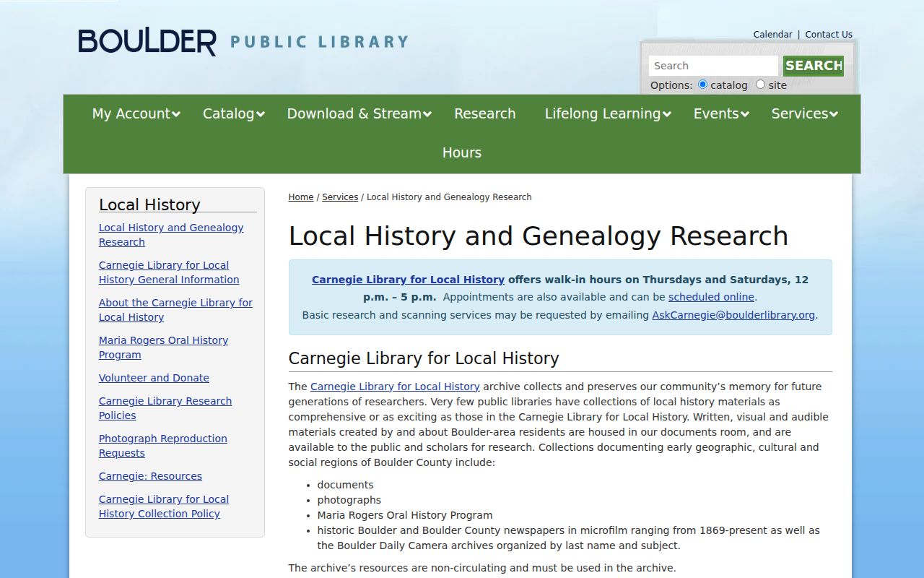Open Maria Rogers Oral History Program sidebar link
The width and height of the screenshot is (924, 578).
point(163,348)
